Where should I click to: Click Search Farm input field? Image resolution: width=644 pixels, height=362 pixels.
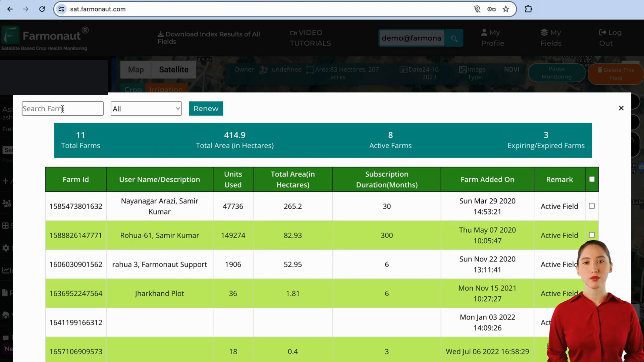click(63, 109)
